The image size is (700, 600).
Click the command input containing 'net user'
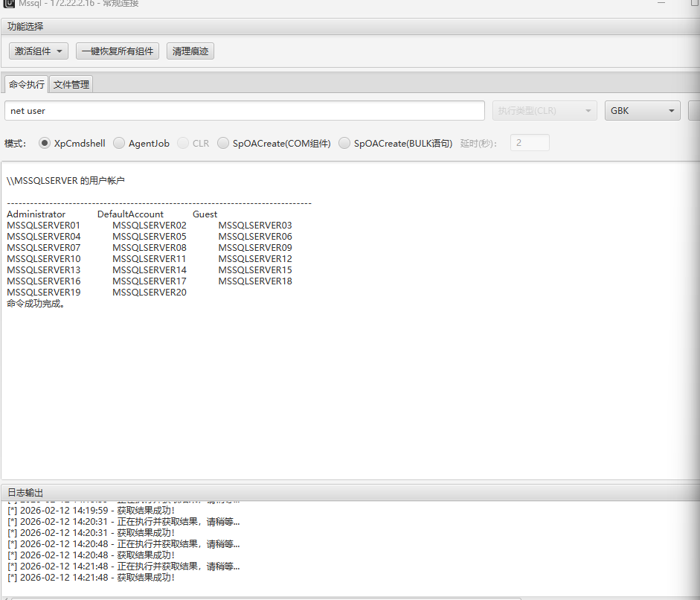244,110
